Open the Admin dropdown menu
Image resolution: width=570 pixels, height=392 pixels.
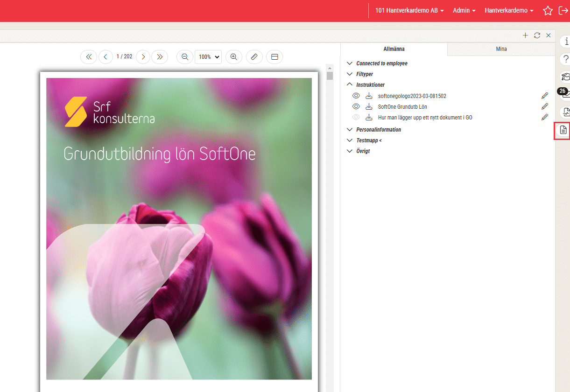pyautogui.click(x=464, y=11)
